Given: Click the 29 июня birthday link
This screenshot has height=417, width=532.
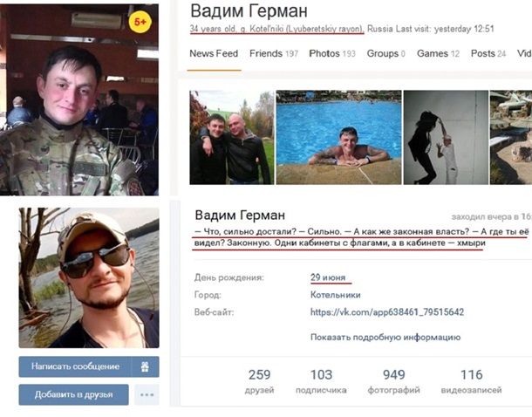Looking at the screenshot, I should pyautogui.click(x=328, y=277).
